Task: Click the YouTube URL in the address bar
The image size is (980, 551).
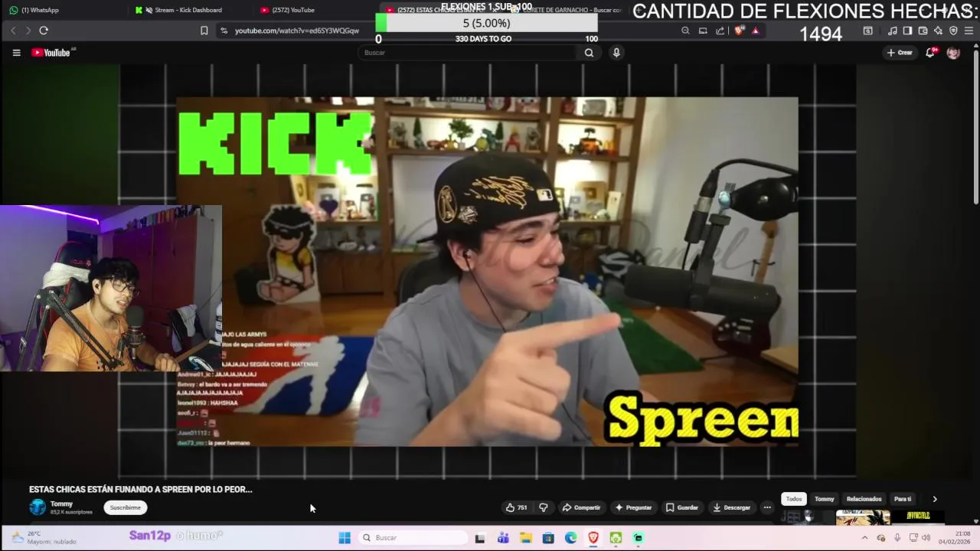Action: click(296, 31)
